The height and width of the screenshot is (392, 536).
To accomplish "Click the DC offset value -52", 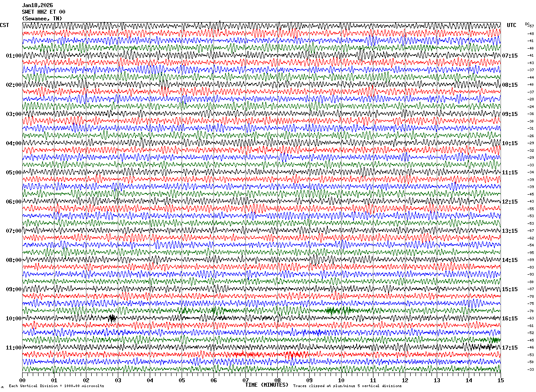I will click(531, 333).
